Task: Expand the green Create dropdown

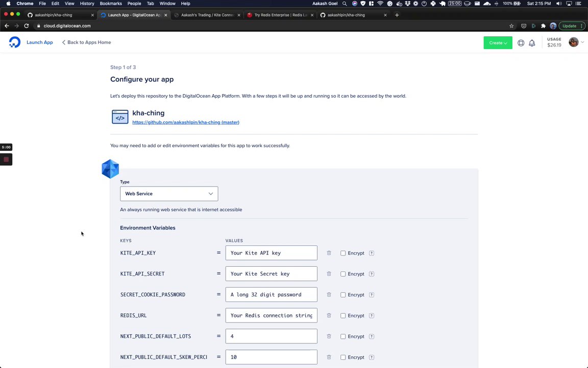Action: [x=498, y=43]
